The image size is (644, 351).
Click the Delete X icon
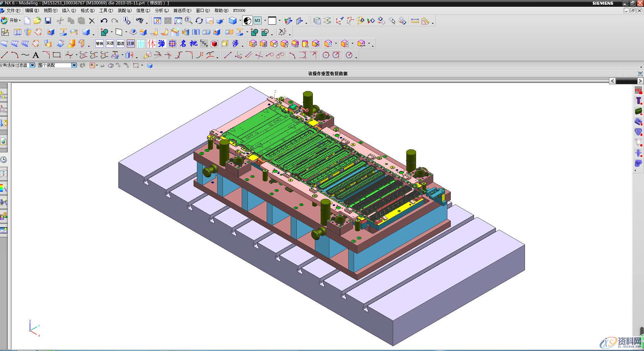click(92, 21)
